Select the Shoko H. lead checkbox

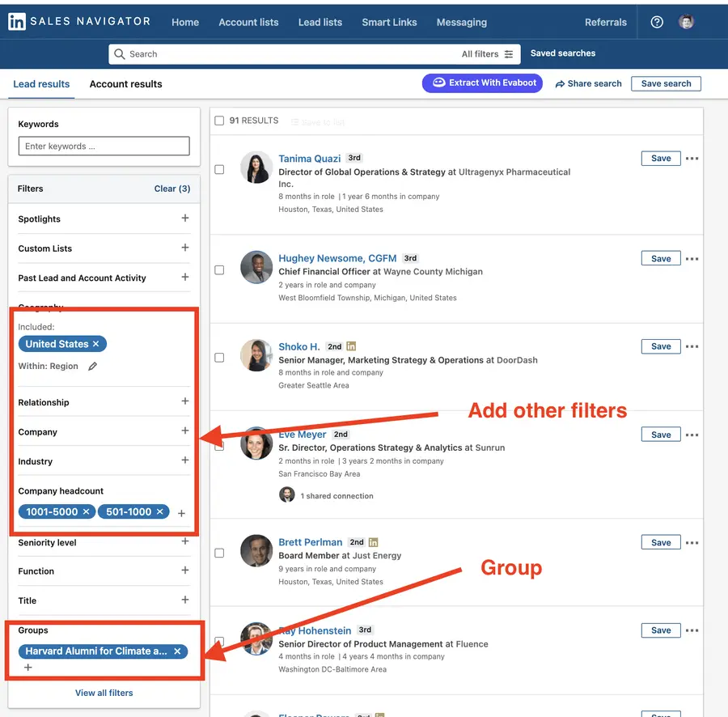click(x=219, y=358)
